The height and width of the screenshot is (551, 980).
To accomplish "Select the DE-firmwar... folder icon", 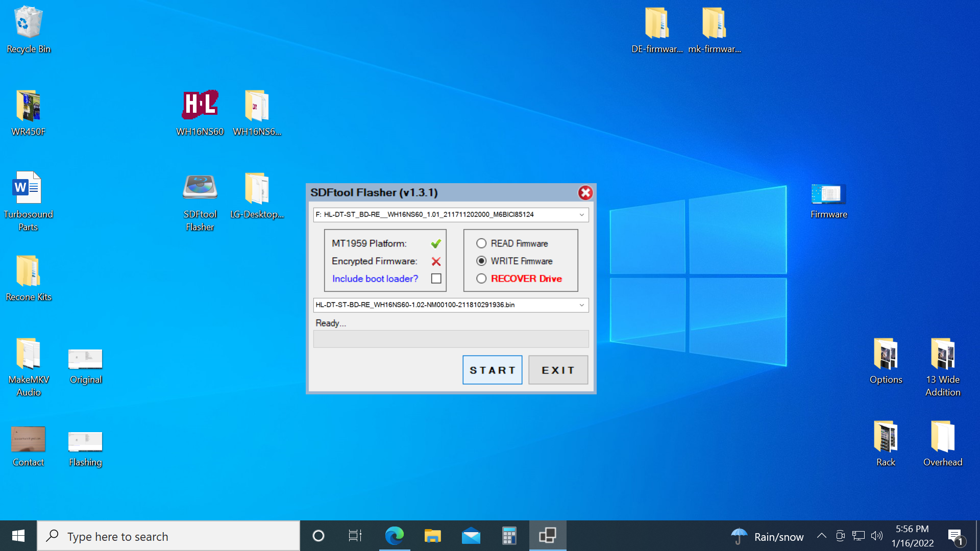I will (657, 30).
